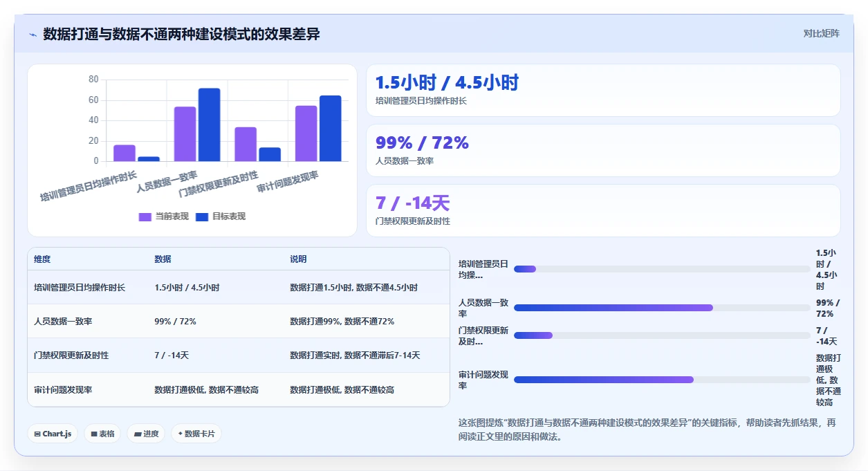The height and width of the screenshot is (471, 868).
Task: Click progress value 数据打通极低, 数据不通较高
Action: (x=828, y=380)
